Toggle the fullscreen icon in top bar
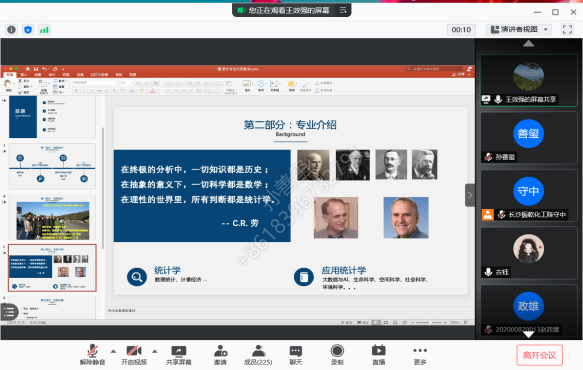The image size is (583, 370). click(x=567, y=29)
